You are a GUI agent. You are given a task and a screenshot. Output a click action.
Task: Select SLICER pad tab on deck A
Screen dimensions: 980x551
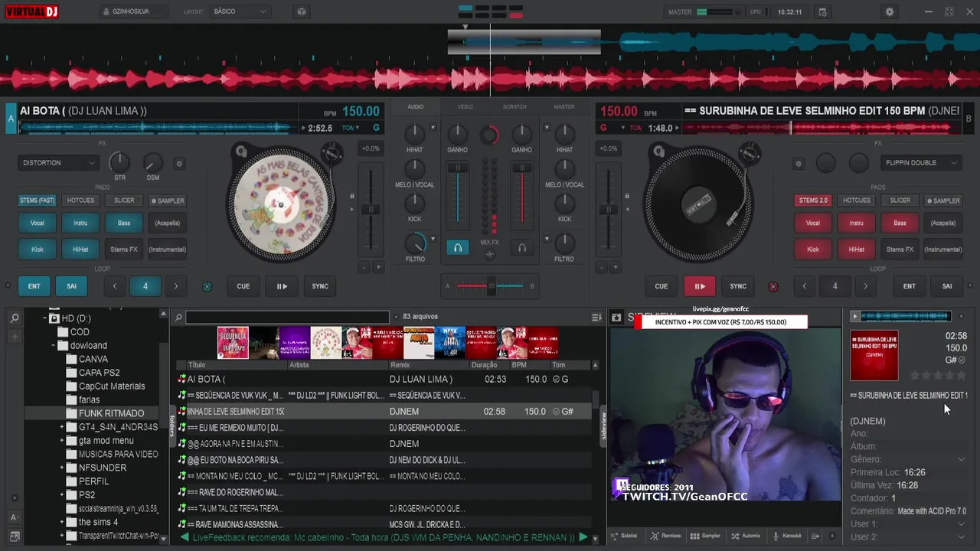click(124, 201)
